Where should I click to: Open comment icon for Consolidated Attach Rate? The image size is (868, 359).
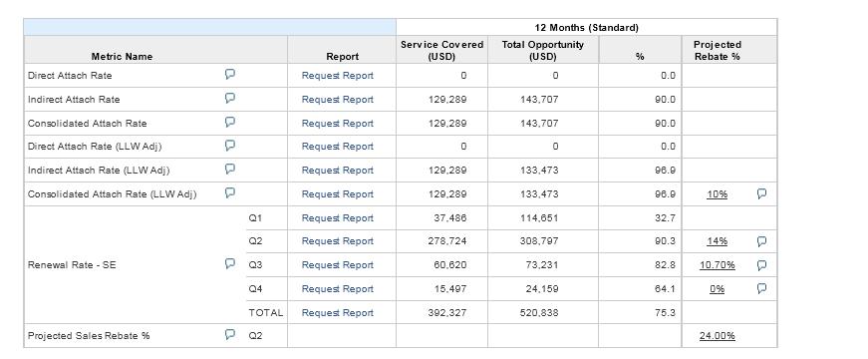(230, 122)
